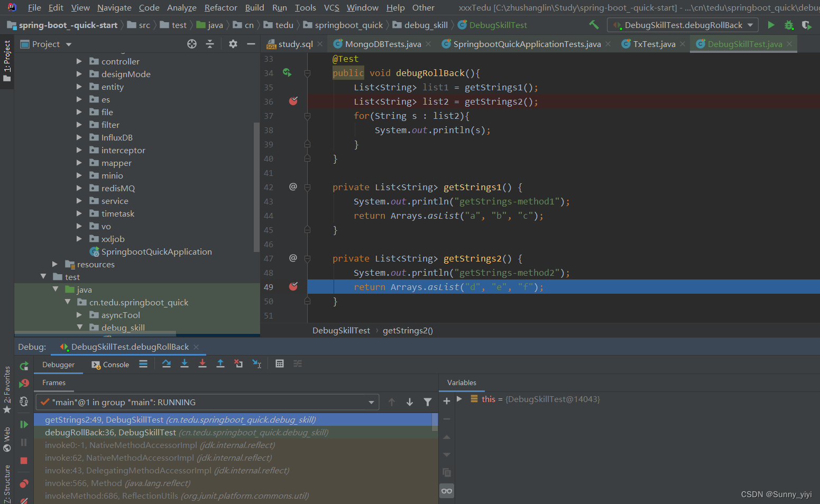This screenshot has height=504, width=820.
Task: Expand the controller folder
Action: [79, 61]
